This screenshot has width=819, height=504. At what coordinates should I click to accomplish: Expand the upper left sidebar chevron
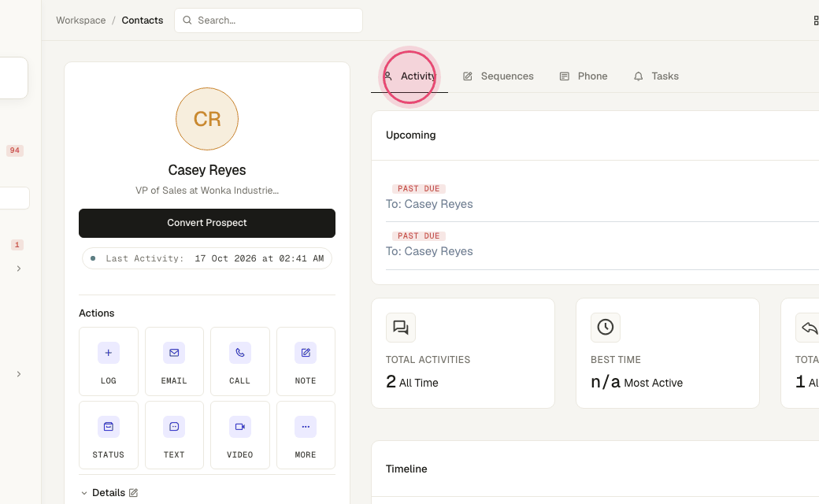19,269
